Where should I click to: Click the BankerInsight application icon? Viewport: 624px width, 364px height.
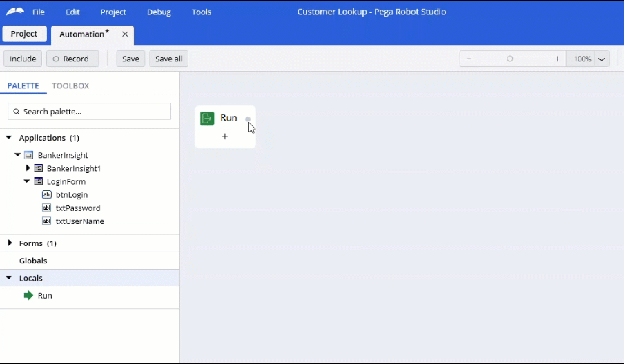point(29,155)
